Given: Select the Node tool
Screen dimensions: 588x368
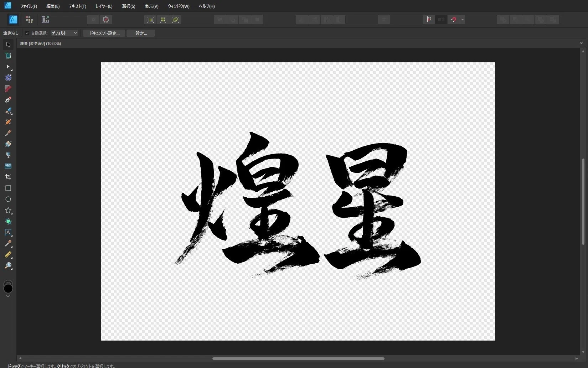Looking at the screenshot, I should (8, 67).
